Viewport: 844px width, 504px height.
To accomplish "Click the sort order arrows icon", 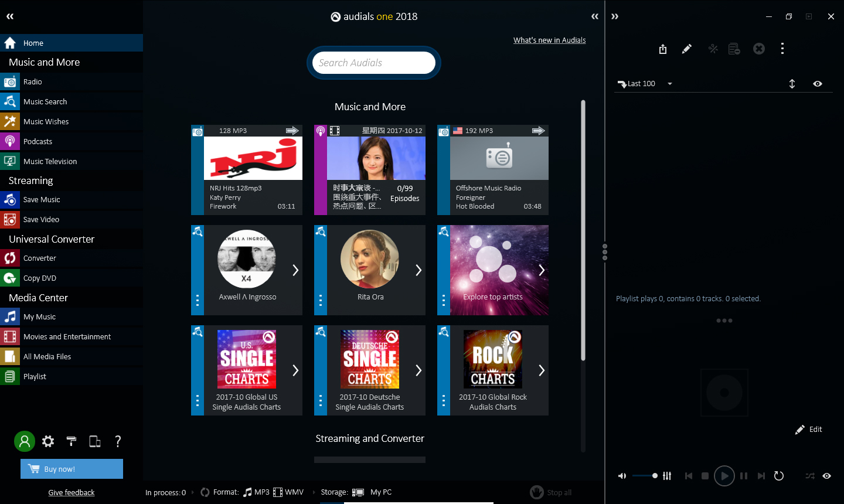I will [x=792, y=84].
